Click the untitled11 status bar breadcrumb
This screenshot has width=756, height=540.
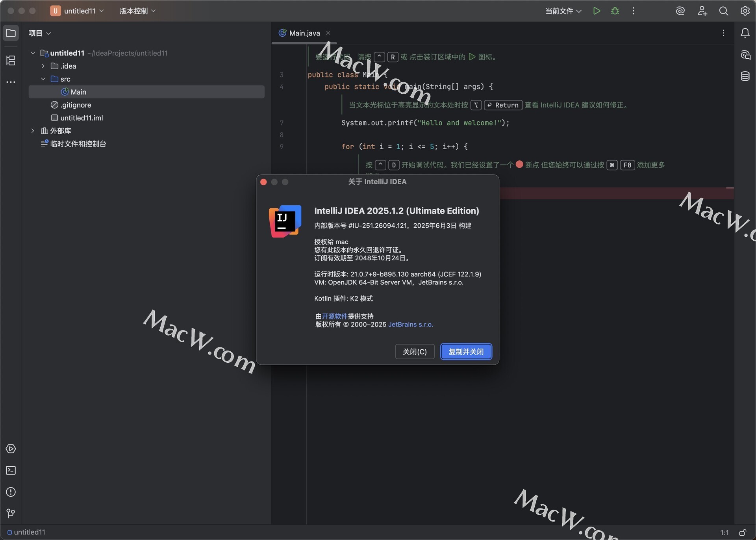[x=26, y=533]
